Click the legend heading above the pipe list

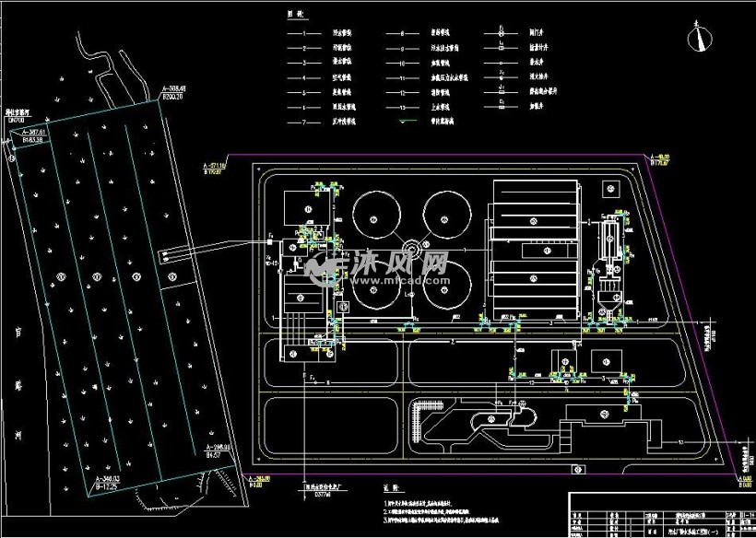[298, 15]
